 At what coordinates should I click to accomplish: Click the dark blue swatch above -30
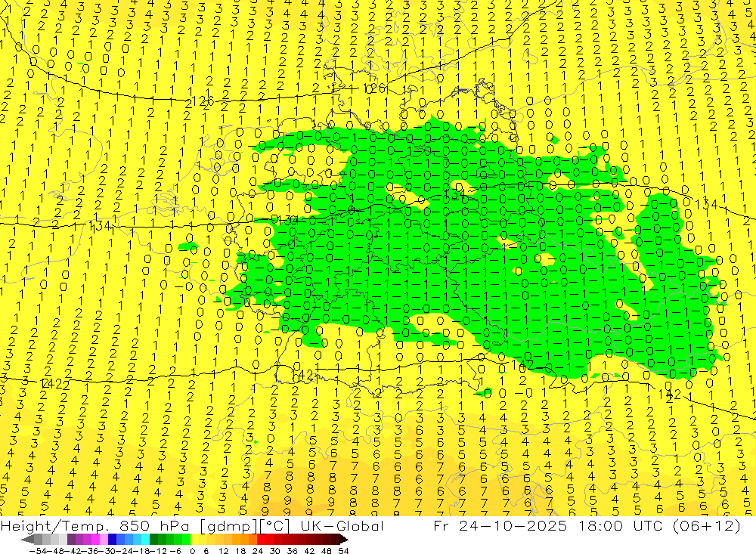pos(112,540)
